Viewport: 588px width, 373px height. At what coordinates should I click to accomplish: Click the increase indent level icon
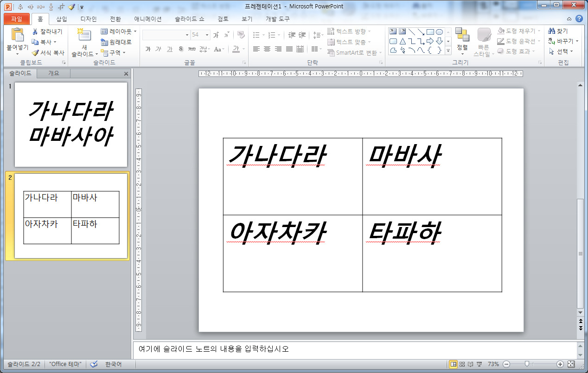(302, 35)
